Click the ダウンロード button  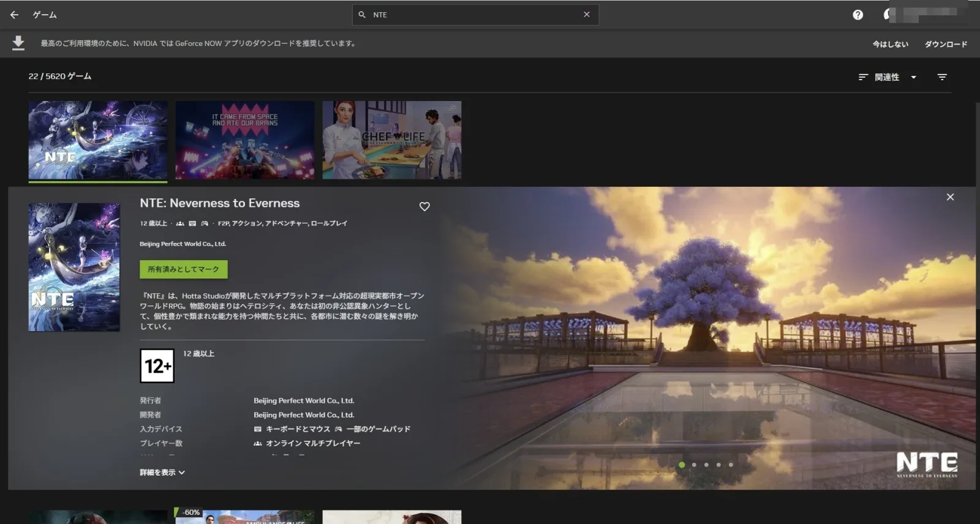946,44
